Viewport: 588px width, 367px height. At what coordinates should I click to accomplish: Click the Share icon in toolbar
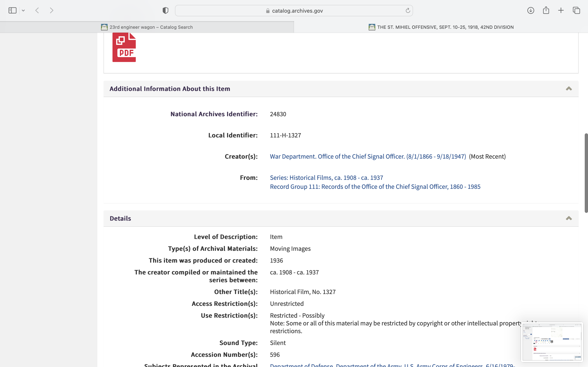pyautogui.click(x=546, y=10)
